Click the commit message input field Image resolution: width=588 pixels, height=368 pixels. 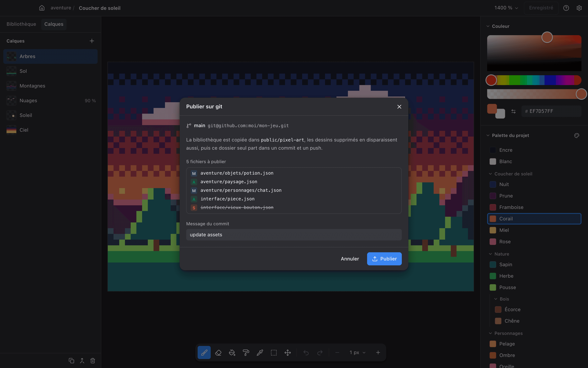pyautogui.click(x=294, y=235)
